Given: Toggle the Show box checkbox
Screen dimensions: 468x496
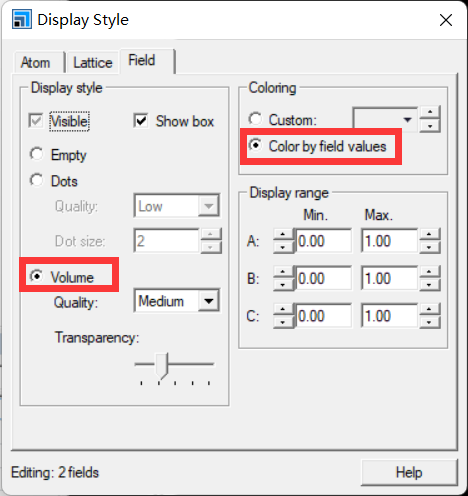Looking at the screenshot, I should [x=141, y=120].
